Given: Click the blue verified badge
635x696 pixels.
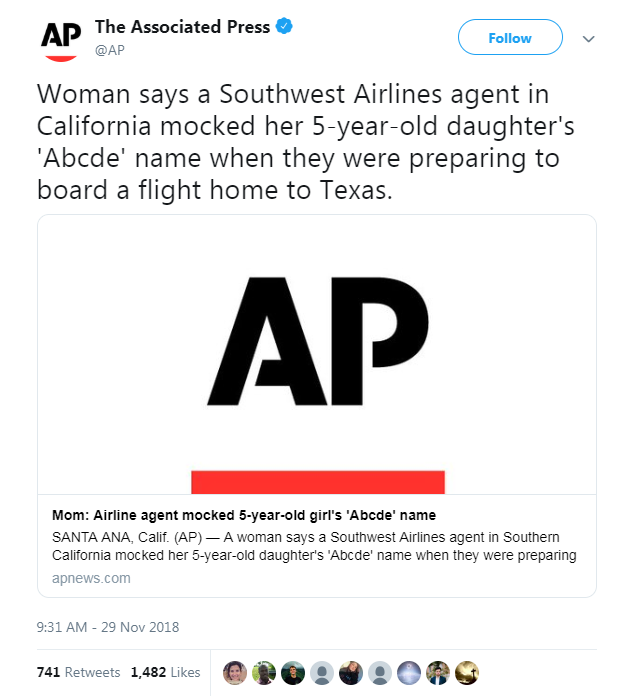Looking at the screenshot, I should pyautogui.click(x=285, y=27).
